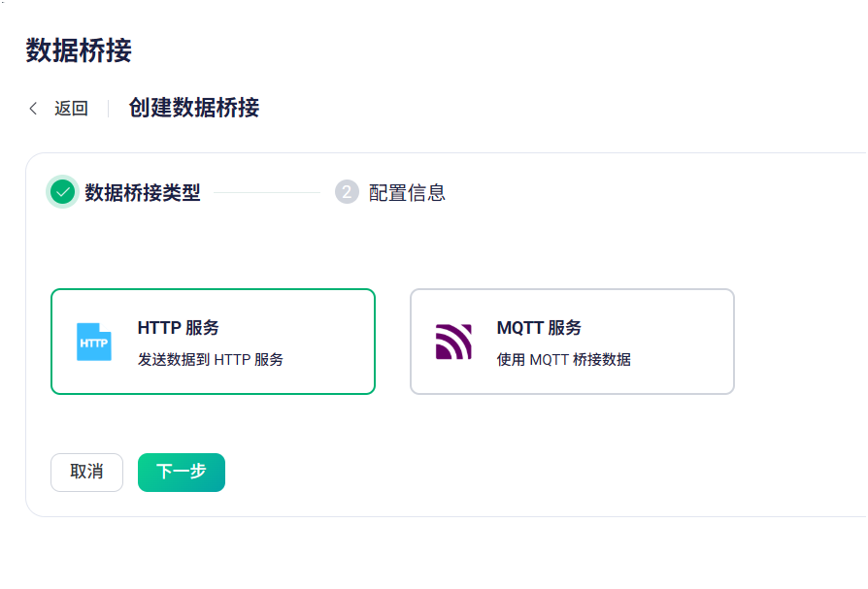Click the 创建数据桥接 subtitle
This screenshot has width=868, height=589.
[x=194, y=108]
